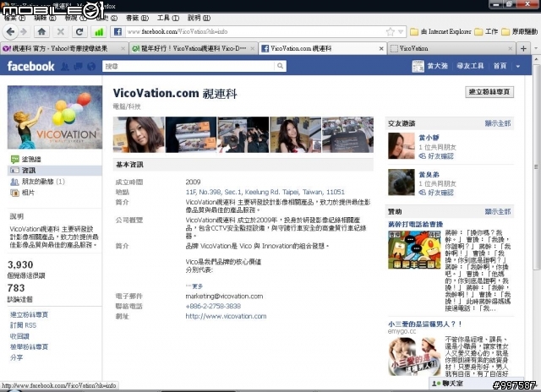Open friend requests icon in Facebook header
541x392 pixels.
point(65,66)
